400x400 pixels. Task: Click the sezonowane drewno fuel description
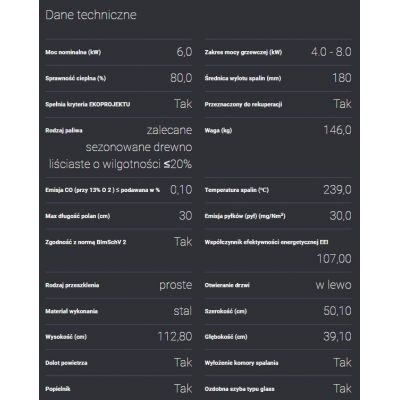point(139,147)
